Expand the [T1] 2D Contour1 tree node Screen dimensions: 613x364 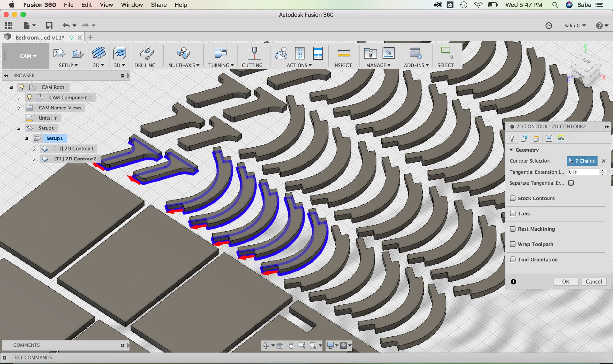tap(34, 149)
